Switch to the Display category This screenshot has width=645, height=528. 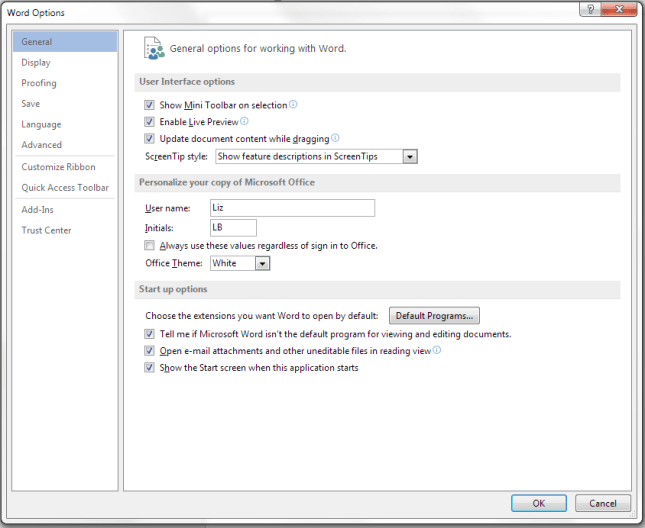(x=36, y=63)
